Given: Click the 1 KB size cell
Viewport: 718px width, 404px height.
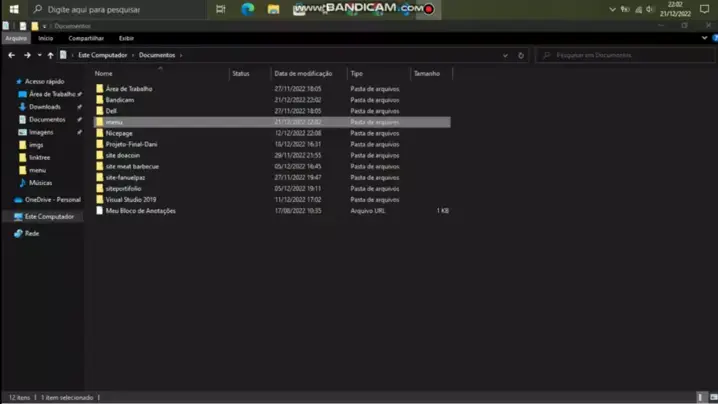Looking at the screenshot, I should 442,211.
